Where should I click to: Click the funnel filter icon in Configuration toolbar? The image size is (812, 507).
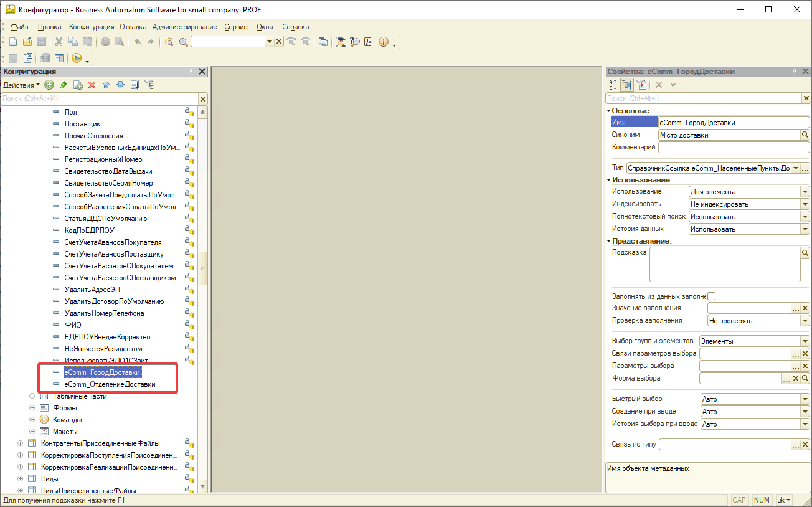pyautogui.click(x=149, y=85)
